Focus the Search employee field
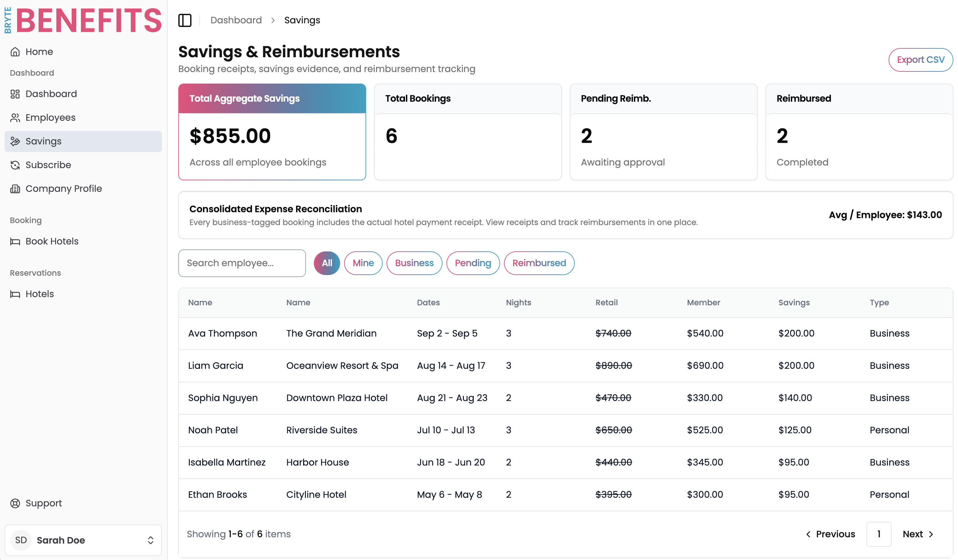The image size is (958, 560). pyautogui.click(x=242, y=263)
